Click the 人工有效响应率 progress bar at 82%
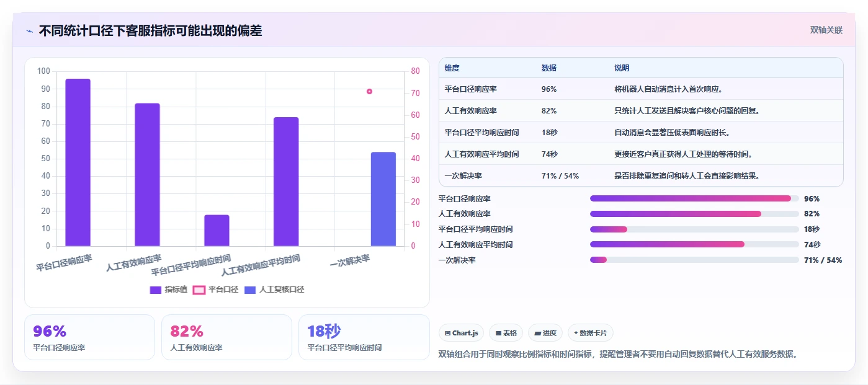 [694, 214]
